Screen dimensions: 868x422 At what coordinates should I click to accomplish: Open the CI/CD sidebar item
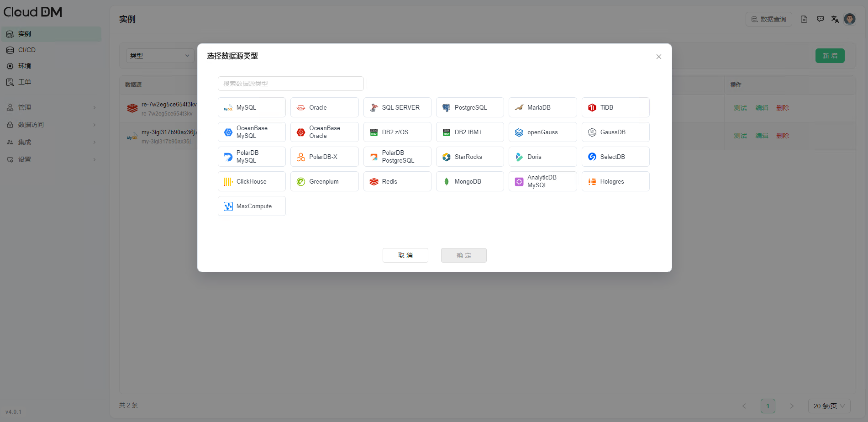[51, 50]
